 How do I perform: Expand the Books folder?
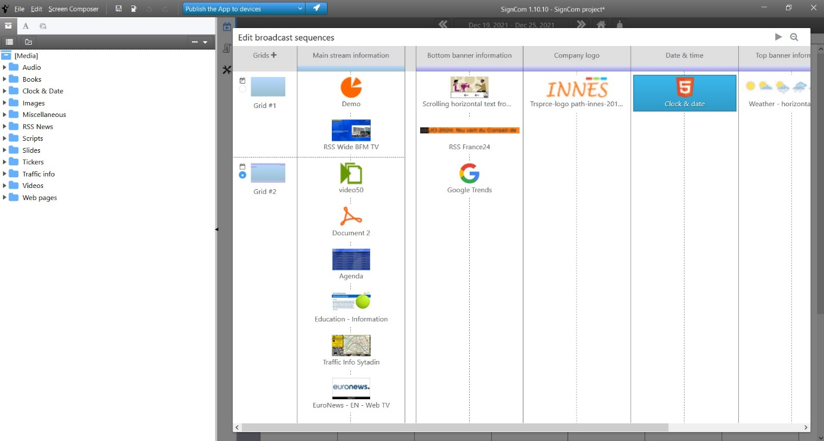[5, 79]
